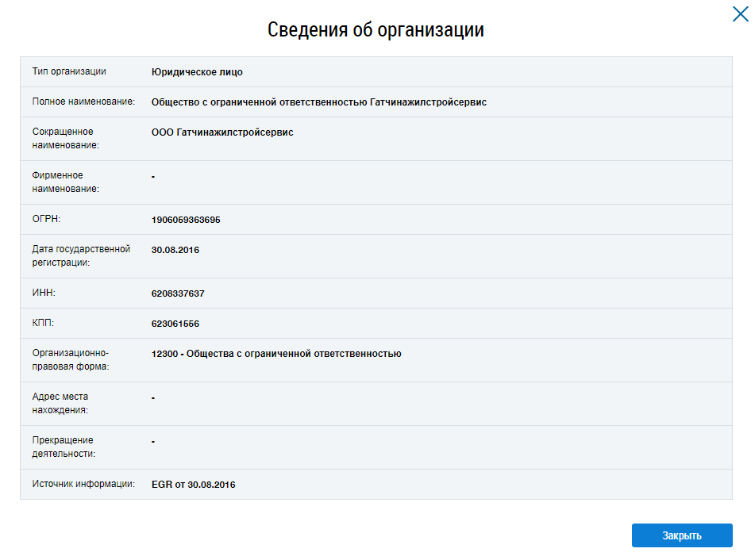Select the Юридическое лицо value

pyautogui.click(x=197, y=72)
